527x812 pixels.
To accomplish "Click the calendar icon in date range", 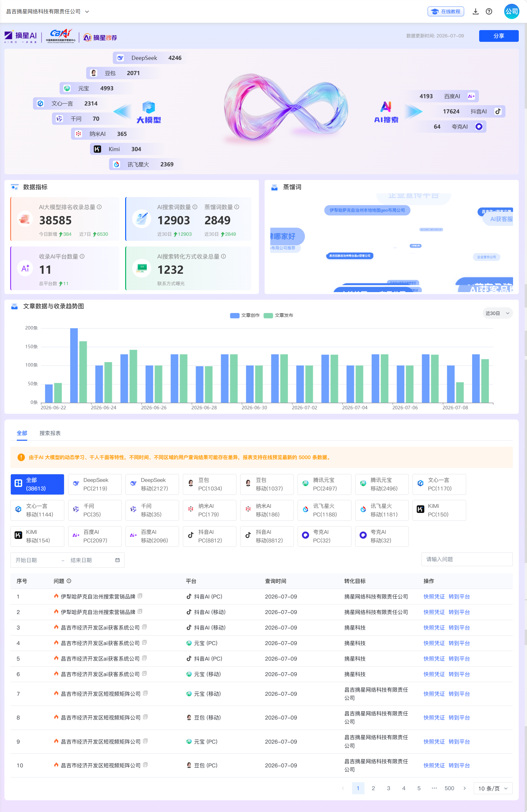I will click(118, 560).
